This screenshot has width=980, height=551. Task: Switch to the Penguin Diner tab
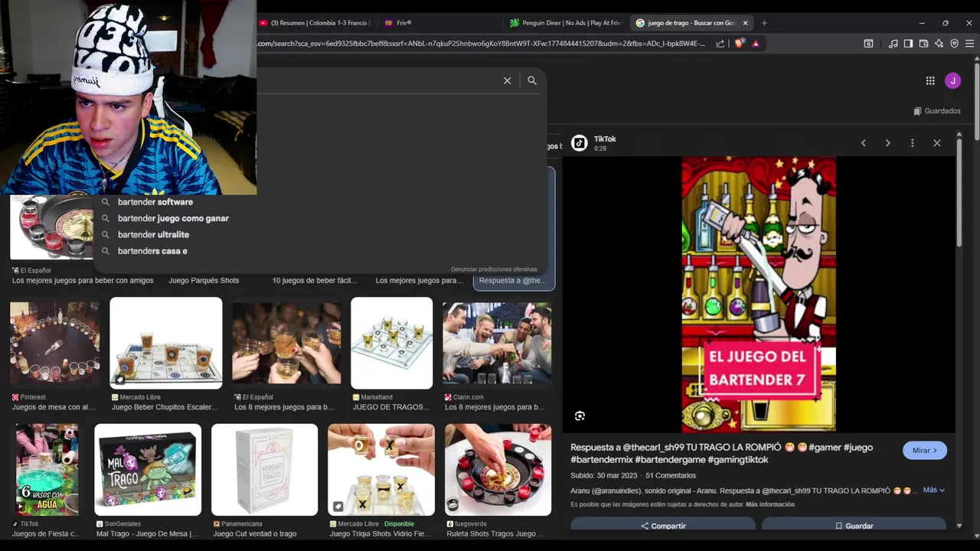[x=567, y=23]
